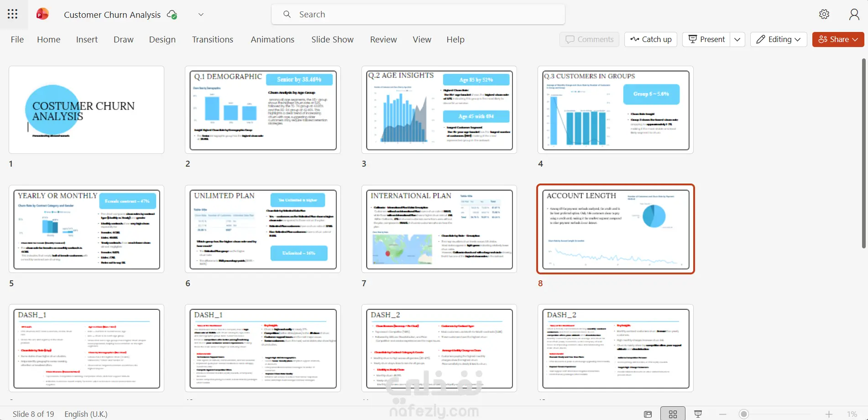868x420 pixels.
Task: Expand the Present options arrow
Action: [x=737, y=39]
